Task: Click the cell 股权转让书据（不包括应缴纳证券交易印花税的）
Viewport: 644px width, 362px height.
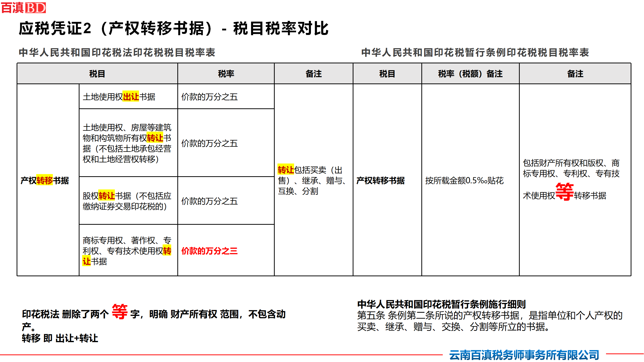Action: (128, 201)
